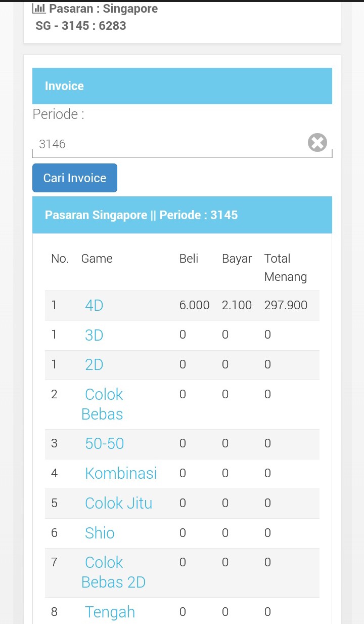Click the Bayar column header
This screenshot has height=624, width=364.
click(237, 259)
